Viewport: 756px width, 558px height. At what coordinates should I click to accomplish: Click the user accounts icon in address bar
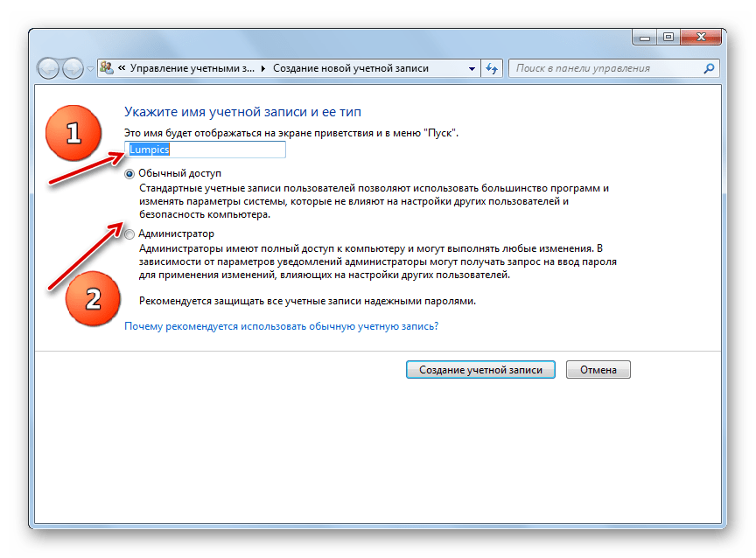(x=107, y=68)
